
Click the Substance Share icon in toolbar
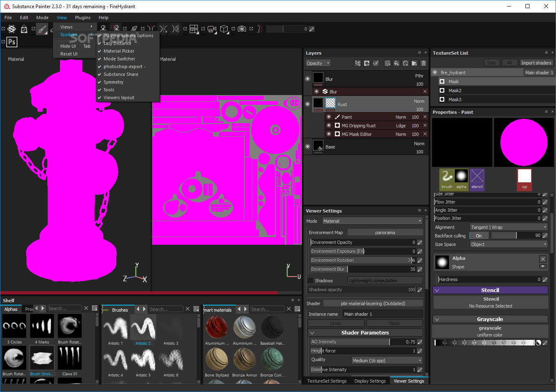pos(12,29)
